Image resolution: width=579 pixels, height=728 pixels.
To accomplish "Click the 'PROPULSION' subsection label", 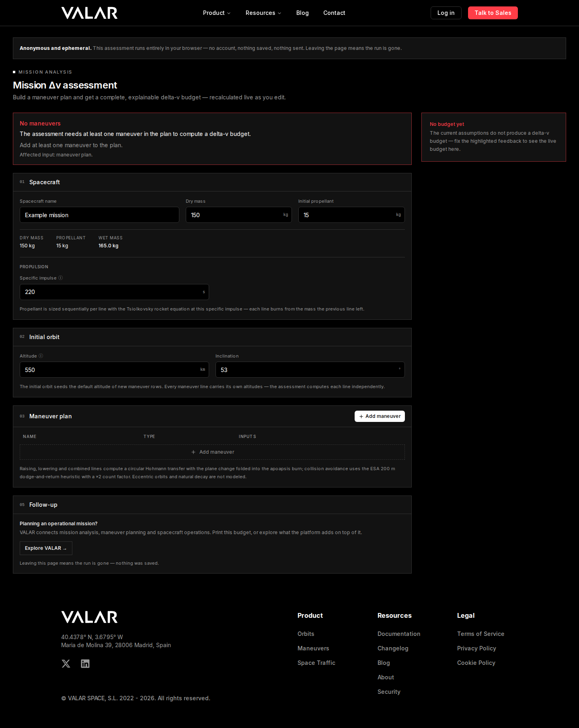I will click(34, 267).
